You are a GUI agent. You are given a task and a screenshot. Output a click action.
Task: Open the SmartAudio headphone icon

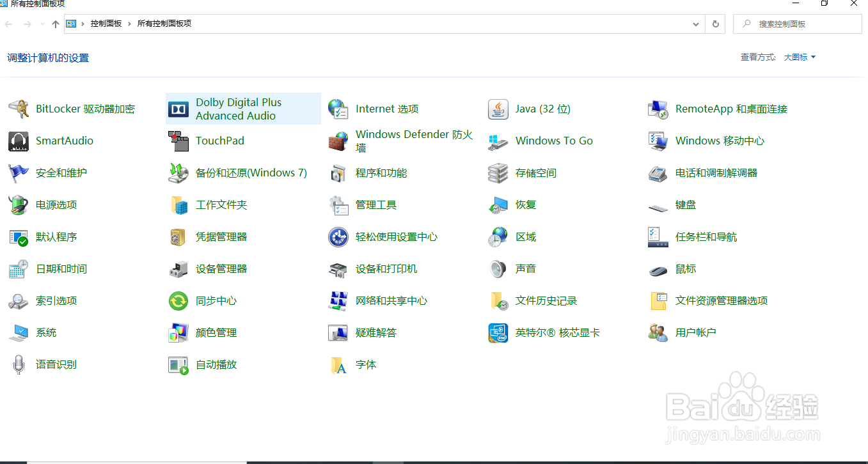click(19, 141)
